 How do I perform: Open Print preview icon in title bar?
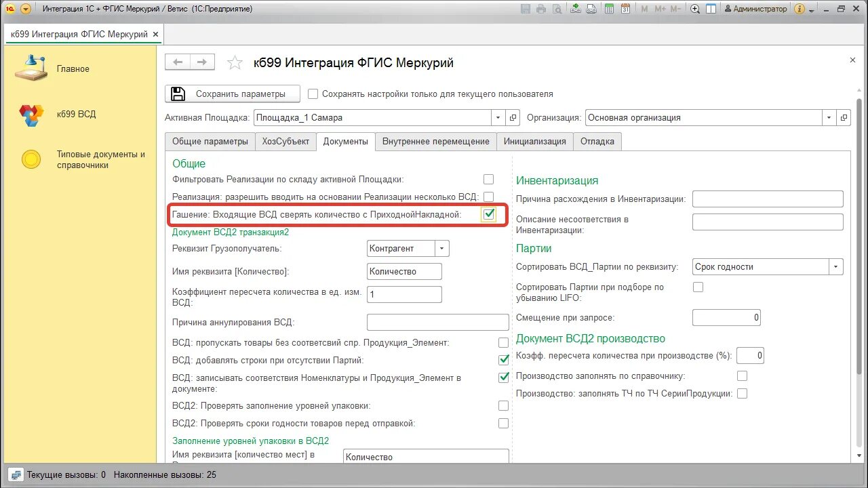click(x=557, y=9)
